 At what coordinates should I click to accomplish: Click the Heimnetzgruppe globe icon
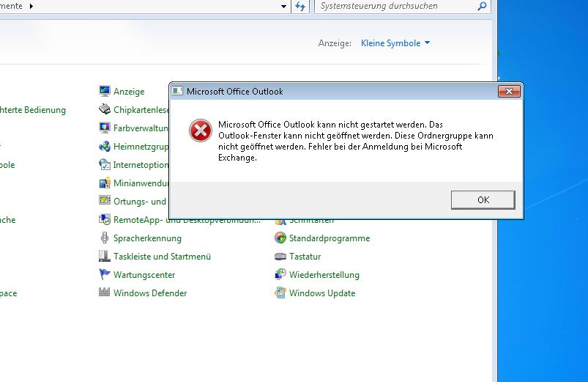[x=104, y=146]
